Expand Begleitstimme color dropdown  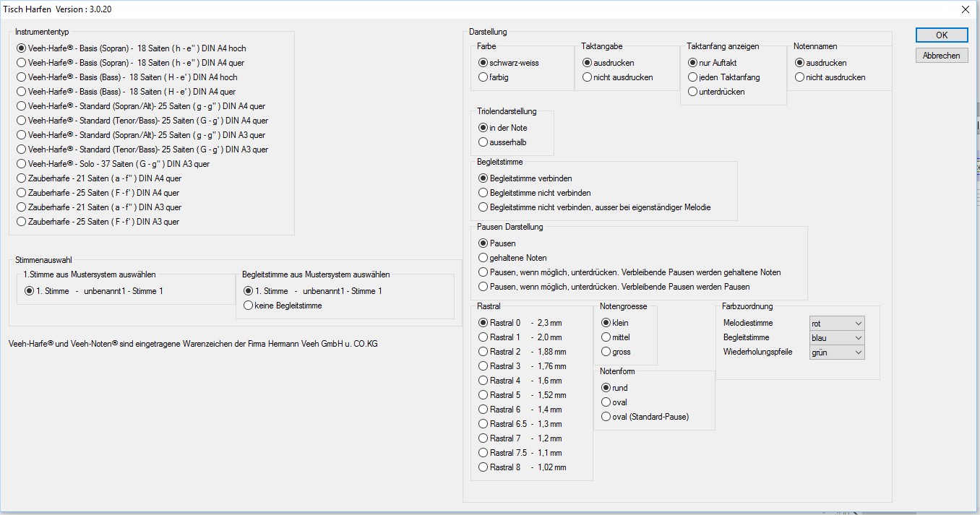837,338
